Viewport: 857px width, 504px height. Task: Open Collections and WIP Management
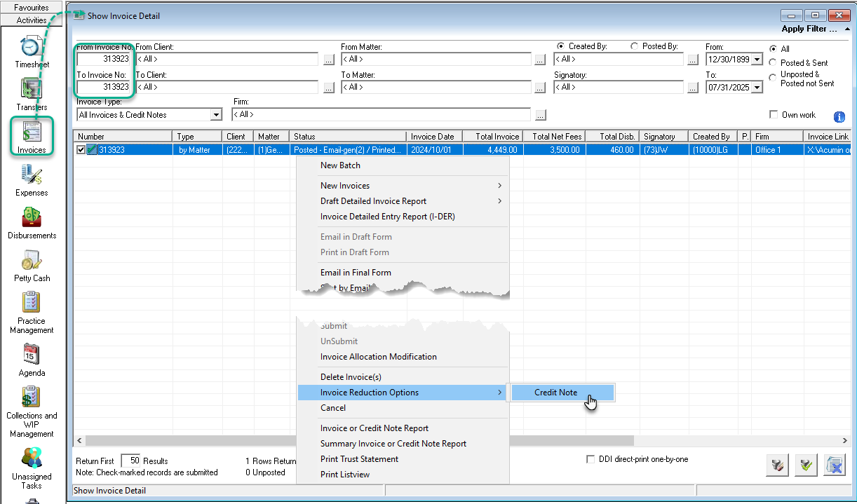click(32, 412)
